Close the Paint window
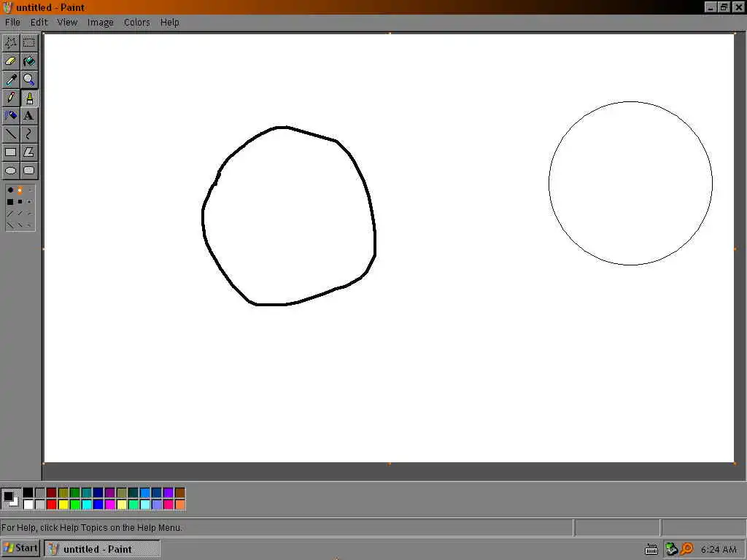The width and height of the screenshot is (747, 560). pos(738,7)
